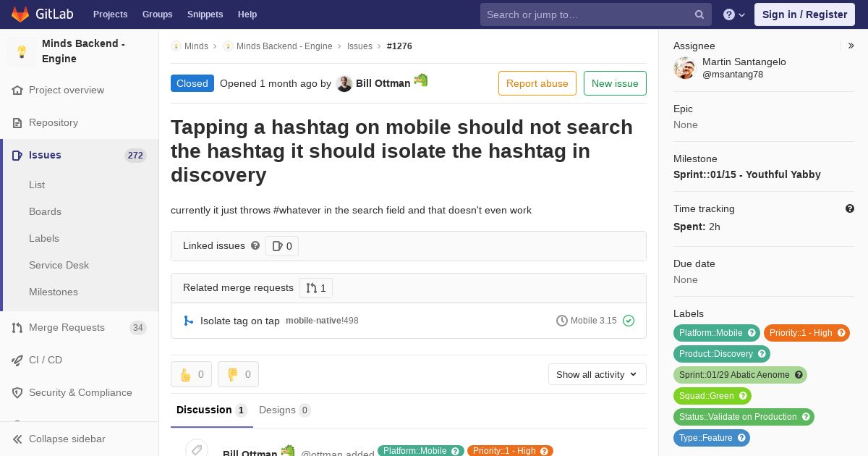Switch to the Designs tab
Viewport: 868px width, 456px height.
[284, 410]
